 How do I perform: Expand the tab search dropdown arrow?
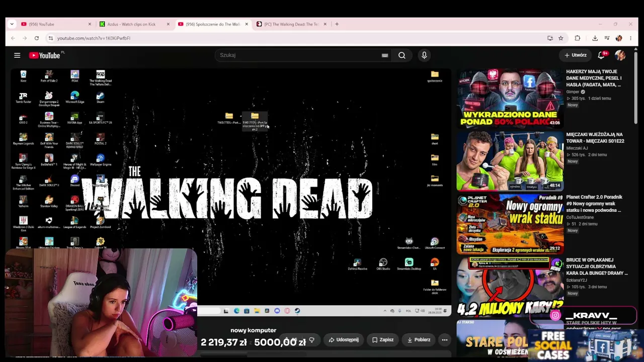click(x=12, y=24)
